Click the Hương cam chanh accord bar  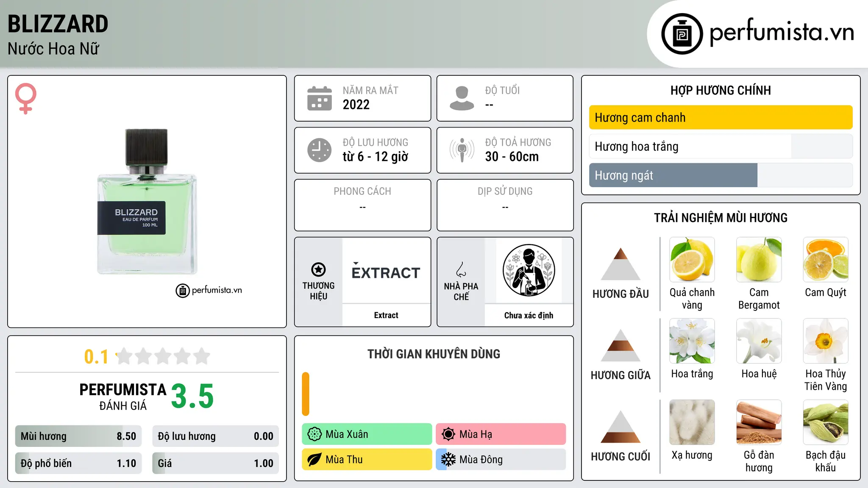click(721, 117)
